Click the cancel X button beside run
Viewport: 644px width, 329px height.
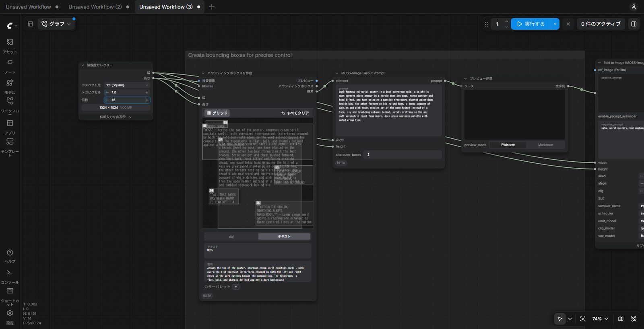click(x=568, y=24)
